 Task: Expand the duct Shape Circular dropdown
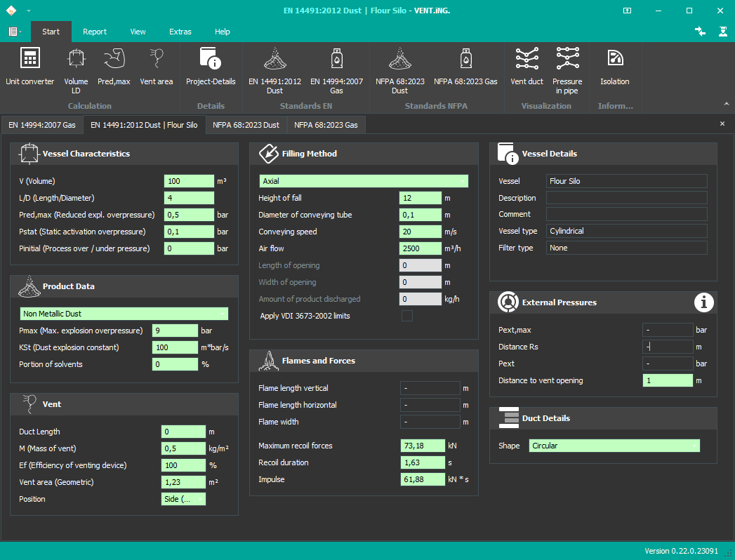[614, 446]
